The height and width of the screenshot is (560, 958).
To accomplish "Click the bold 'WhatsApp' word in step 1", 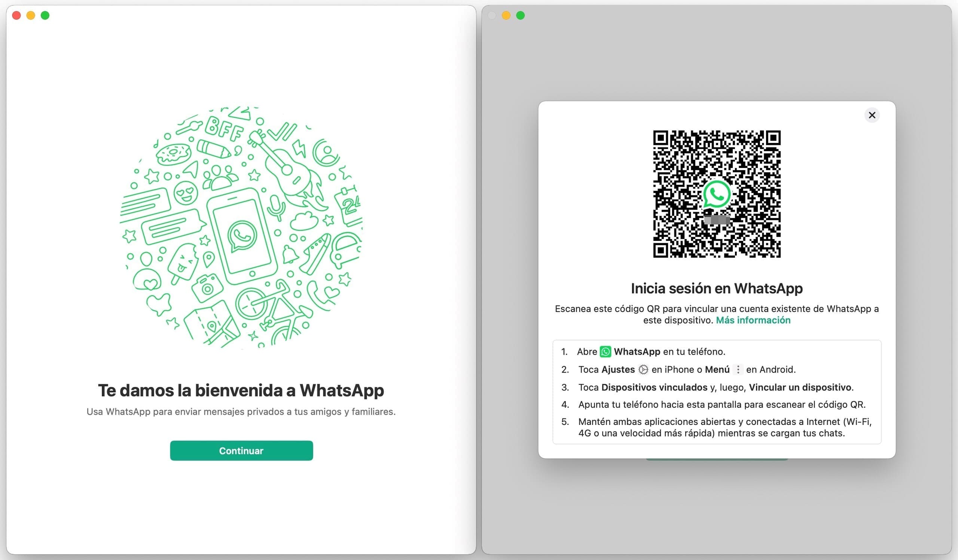I will point(637,352).
